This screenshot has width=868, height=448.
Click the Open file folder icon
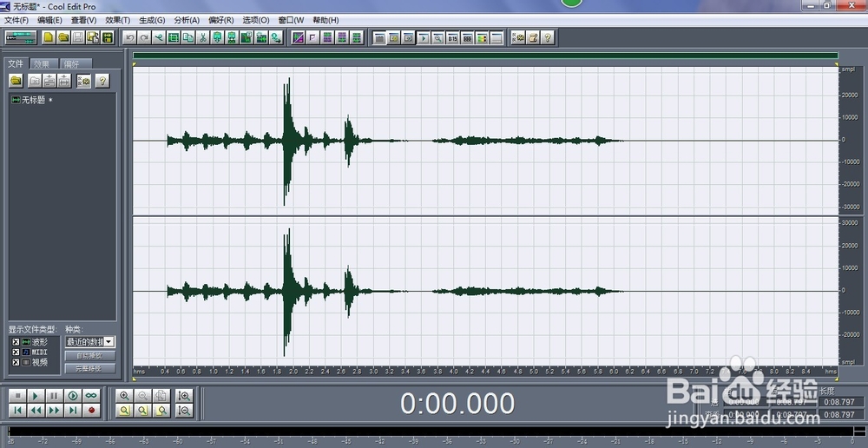click(63, 37)
